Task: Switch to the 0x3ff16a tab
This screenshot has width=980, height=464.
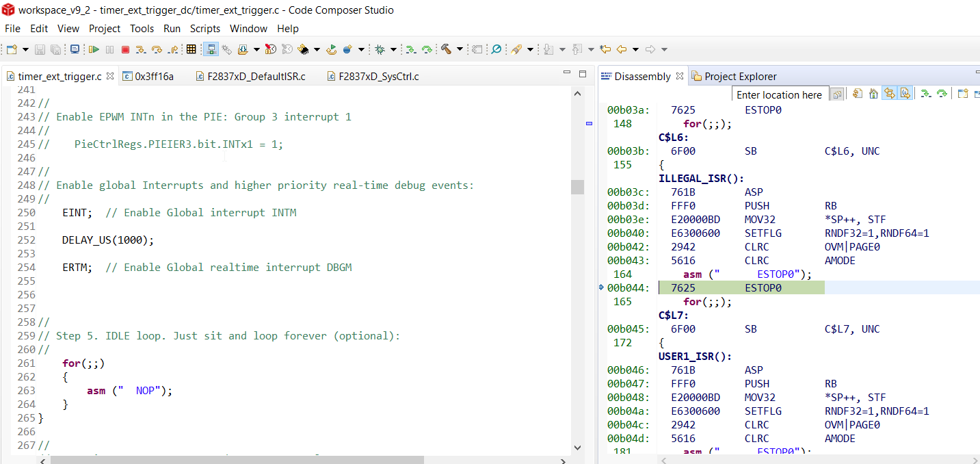Action: click(148, 77)
